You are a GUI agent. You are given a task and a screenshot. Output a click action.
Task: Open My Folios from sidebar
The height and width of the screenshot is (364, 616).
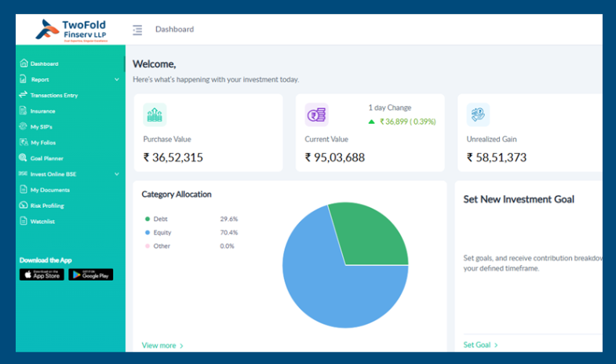click(42, 143)
